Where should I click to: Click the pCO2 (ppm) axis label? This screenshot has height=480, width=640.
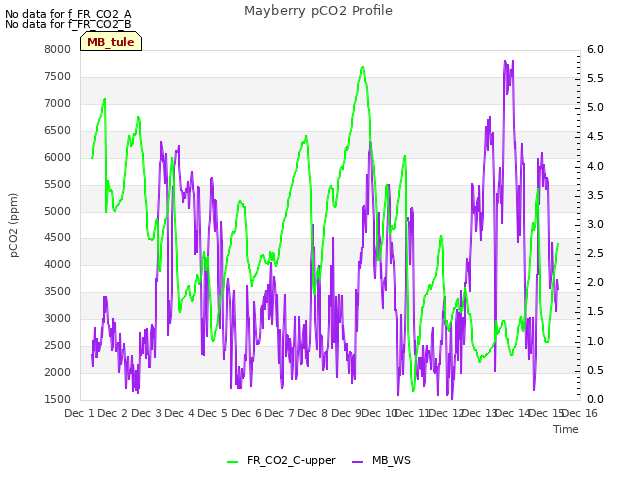point(14,225)
